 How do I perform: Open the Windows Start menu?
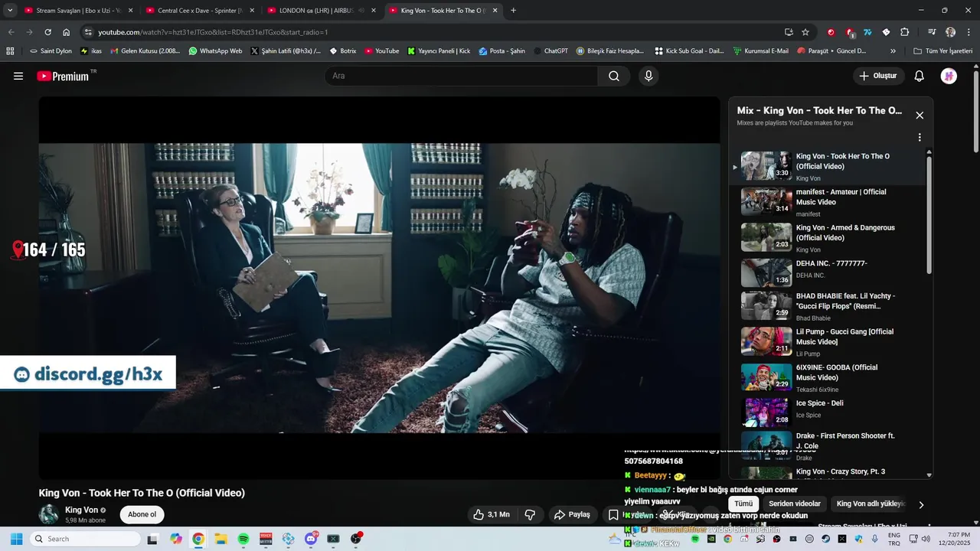click(x=16, y=539)
